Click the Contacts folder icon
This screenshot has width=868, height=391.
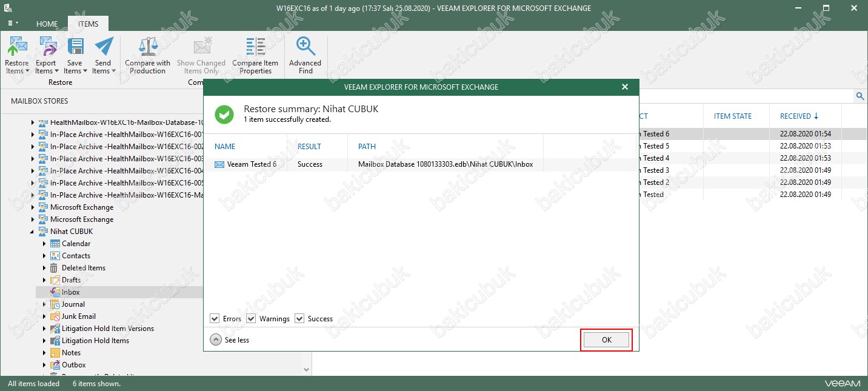click(55, 256)
